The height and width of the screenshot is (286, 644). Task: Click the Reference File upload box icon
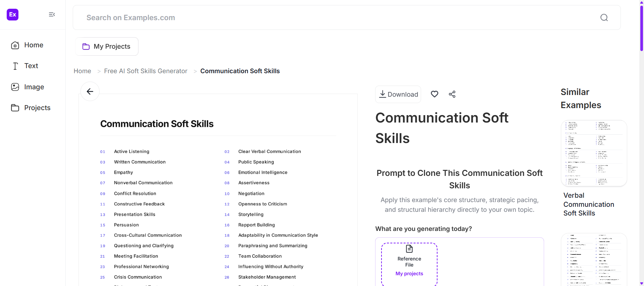409,249
